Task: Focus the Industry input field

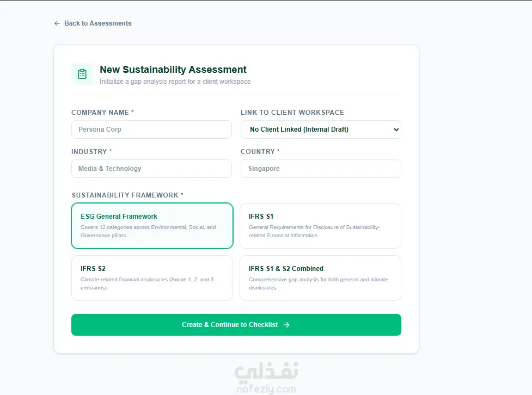Action: pos(152,169)
